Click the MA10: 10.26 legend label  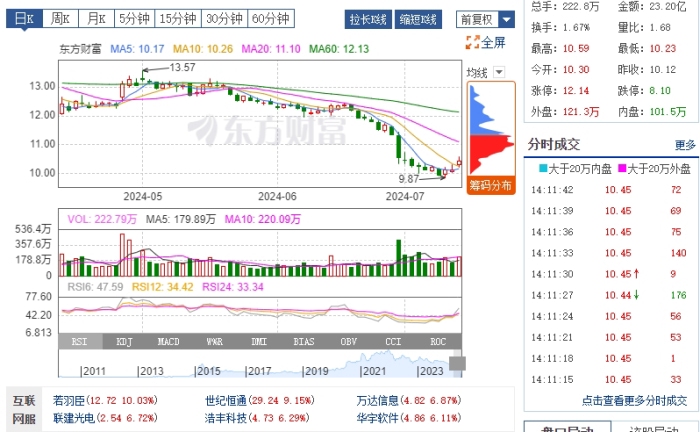(203, 49)
